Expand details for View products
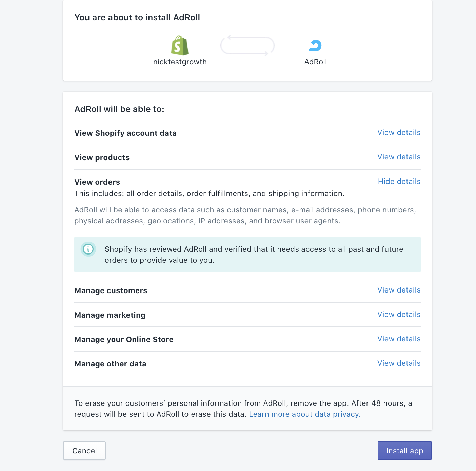This screenshot has height=471, width=476. [399, 157]
